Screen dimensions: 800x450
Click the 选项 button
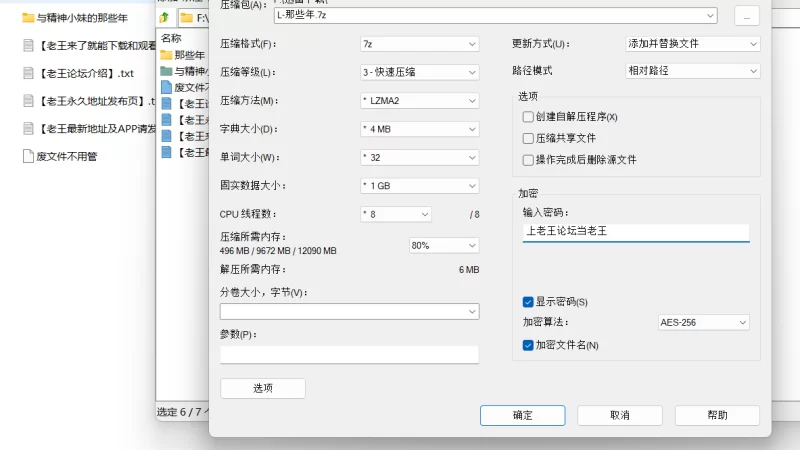tap(263, 388)
